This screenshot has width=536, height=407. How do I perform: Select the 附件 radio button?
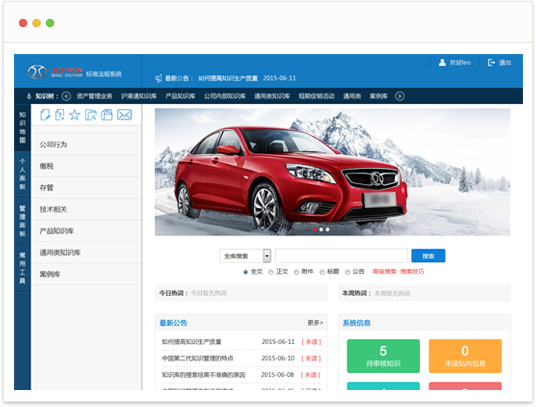coord(296,272)
